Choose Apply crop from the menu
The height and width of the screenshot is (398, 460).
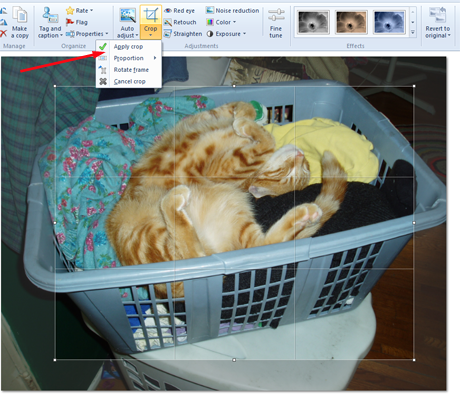click(129, 47)
